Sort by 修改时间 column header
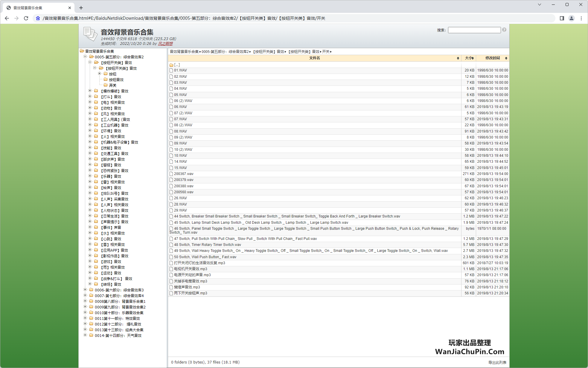Screen dimensions: 588x368 point(493,58)
